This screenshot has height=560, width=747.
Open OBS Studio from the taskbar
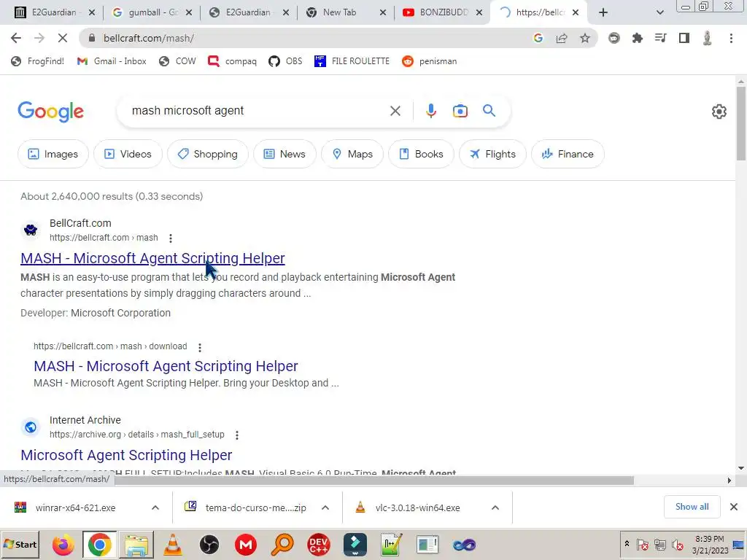[x=209, y=545]
